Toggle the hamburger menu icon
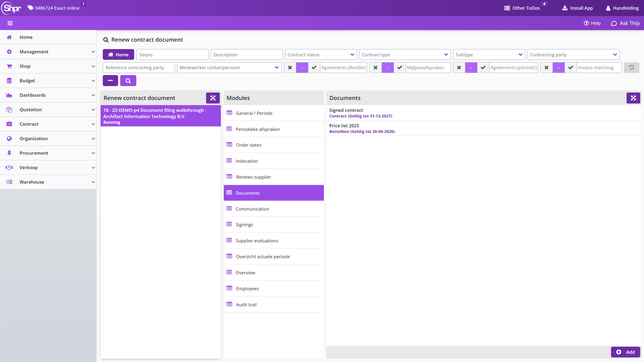 pos(10,23)
